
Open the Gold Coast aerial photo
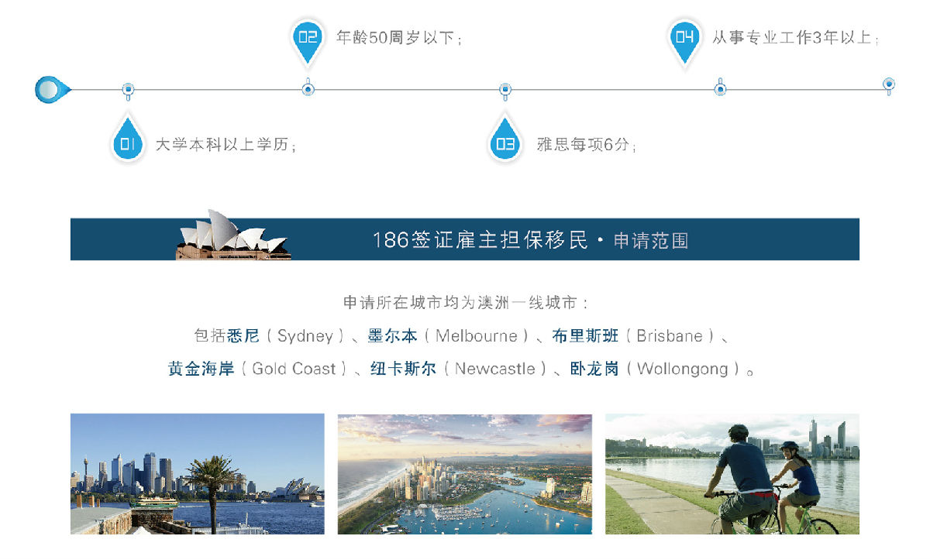pos(465,473)
